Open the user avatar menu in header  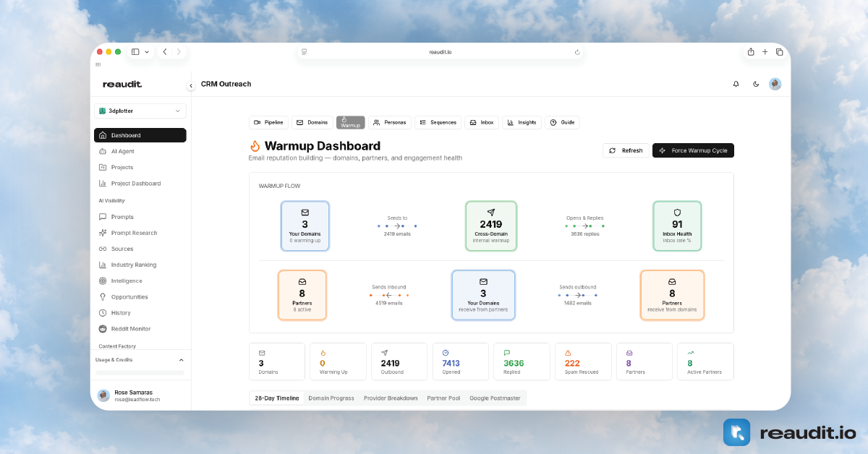(x=775, y=84)
